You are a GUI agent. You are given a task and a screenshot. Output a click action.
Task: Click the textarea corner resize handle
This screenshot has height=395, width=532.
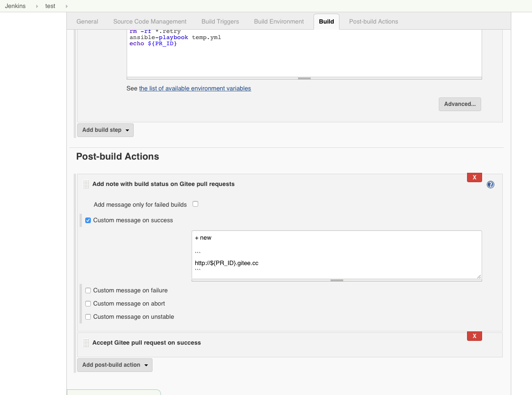coord(479,276)
